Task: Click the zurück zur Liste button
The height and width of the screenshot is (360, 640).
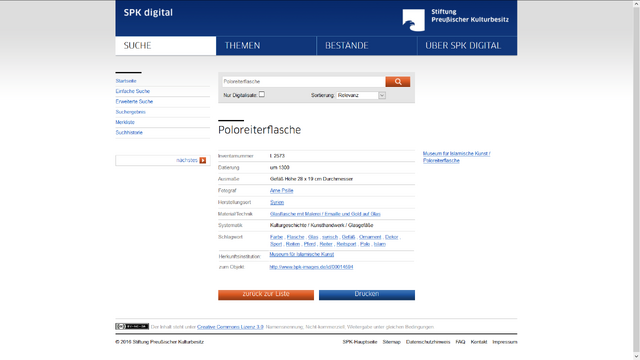Action: (x=266, y=295)
